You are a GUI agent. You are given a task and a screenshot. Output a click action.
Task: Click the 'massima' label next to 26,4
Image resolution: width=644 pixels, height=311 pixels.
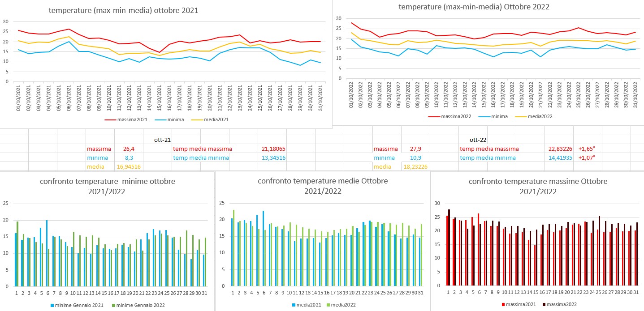click(x=99, y=149)
